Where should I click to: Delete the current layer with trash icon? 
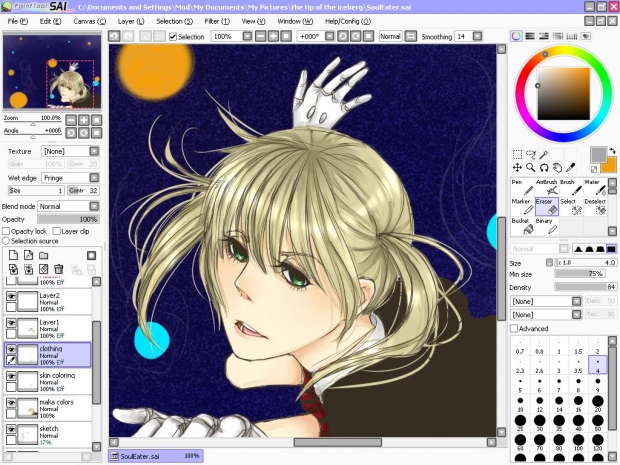pos(59,269)
